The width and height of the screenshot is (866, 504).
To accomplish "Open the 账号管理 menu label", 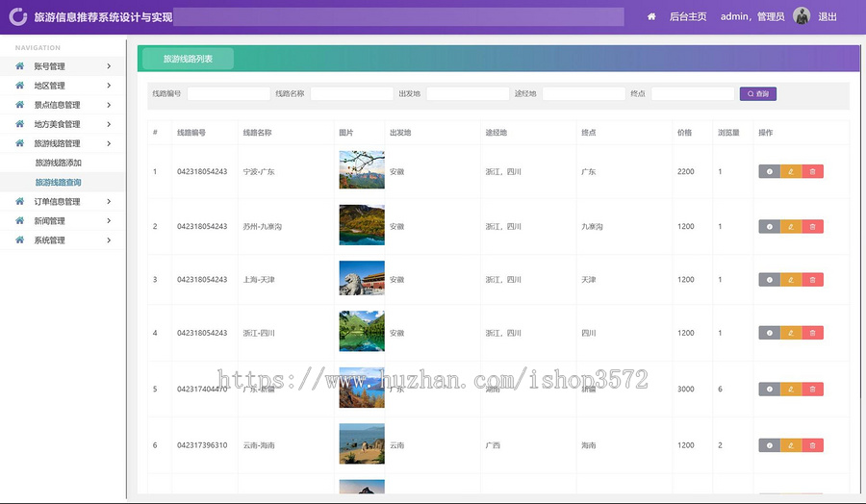I will point(49,66).
